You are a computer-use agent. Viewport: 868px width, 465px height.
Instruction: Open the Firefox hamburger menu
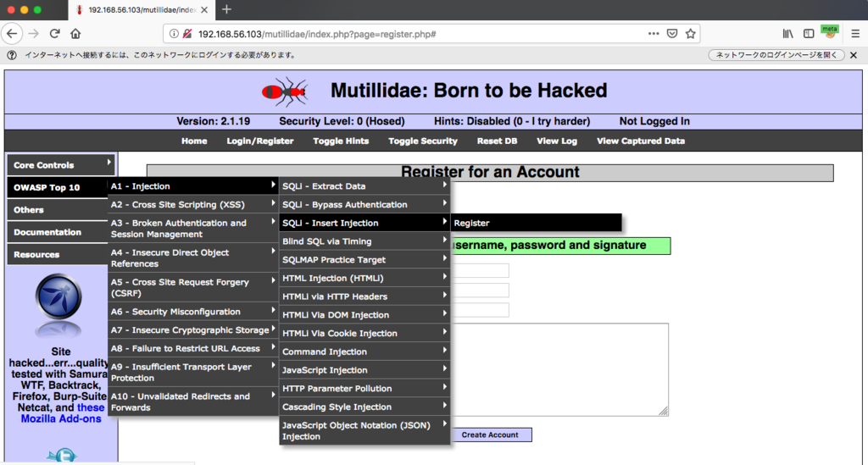tap(855, 34)
